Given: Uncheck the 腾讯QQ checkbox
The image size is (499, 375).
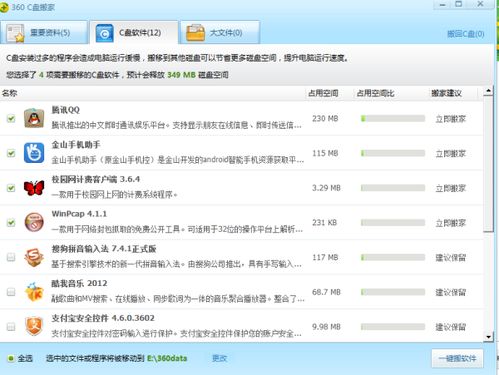Looking at the screenshot, I should [11, 118].
